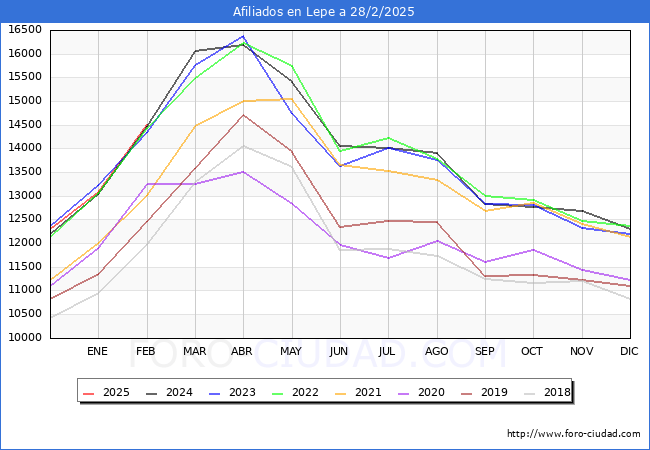Click the JUL month axis label

click(x=386, y=351)
